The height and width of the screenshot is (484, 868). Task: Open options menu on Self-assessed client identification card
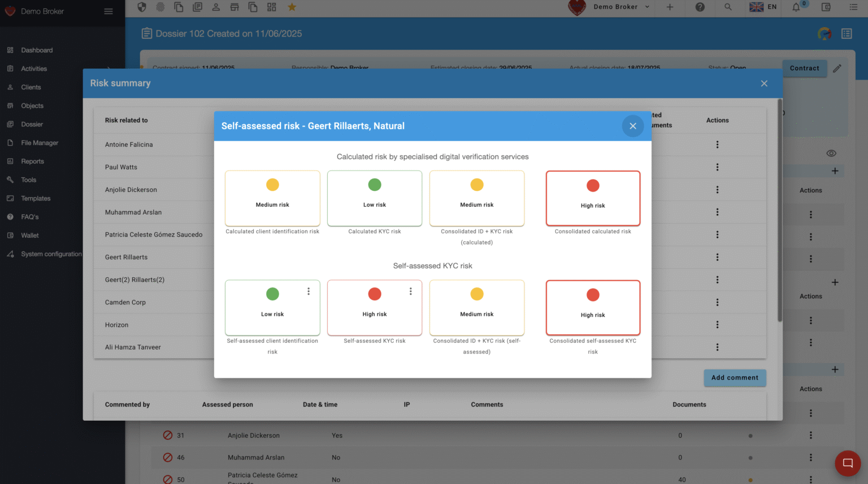pos(308,291)
